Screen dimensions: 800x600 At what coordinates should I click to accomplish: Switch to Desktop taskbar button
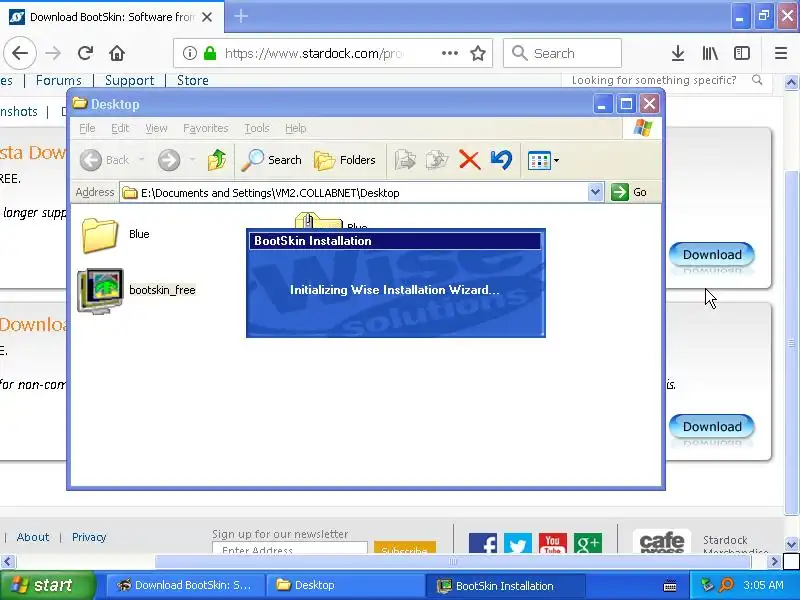(345, 585)
